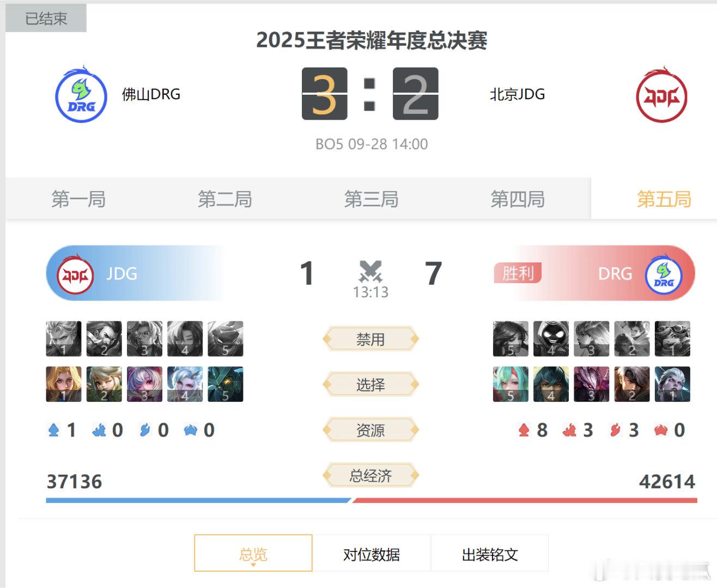717x588 pixels.
Task: Click JDG's fifth picked hero portrait
Action: [226, 384]
